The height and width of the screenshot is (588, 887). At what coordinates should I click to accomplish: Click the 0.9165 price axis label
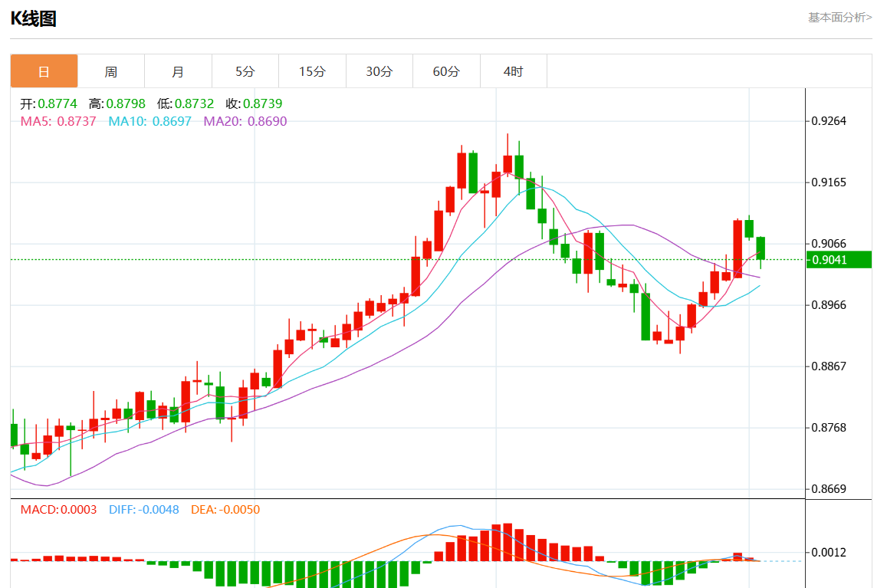[829, 182]
